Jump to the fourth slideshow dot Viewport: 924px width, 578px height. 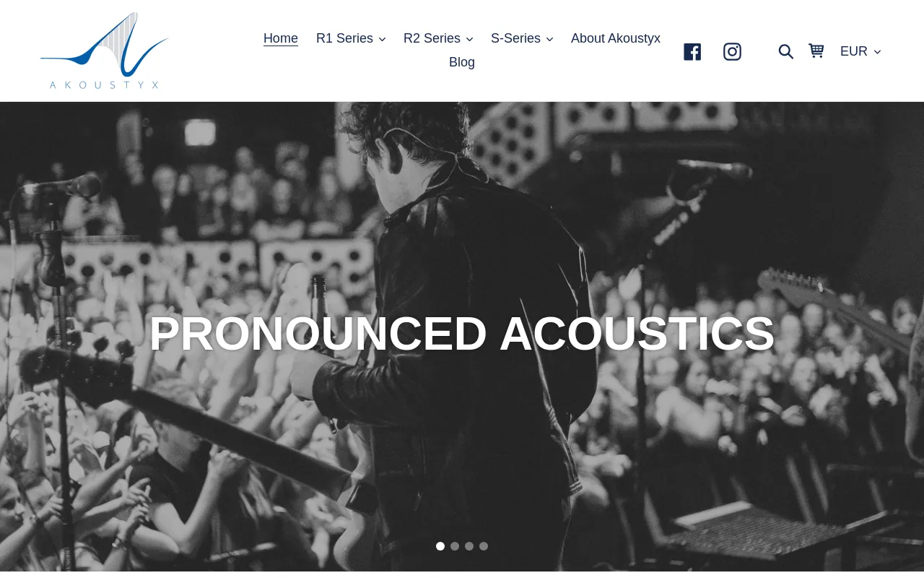tap(484, 546)
